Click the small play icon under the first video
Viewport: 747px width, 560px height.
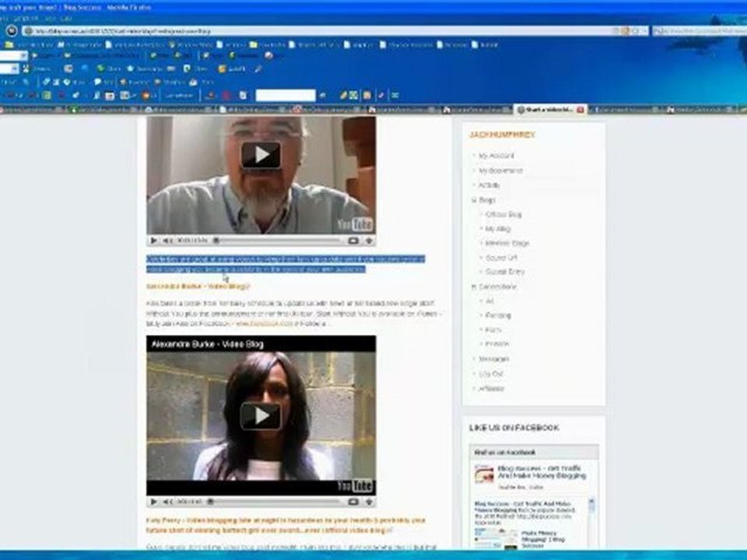(153, 240)
